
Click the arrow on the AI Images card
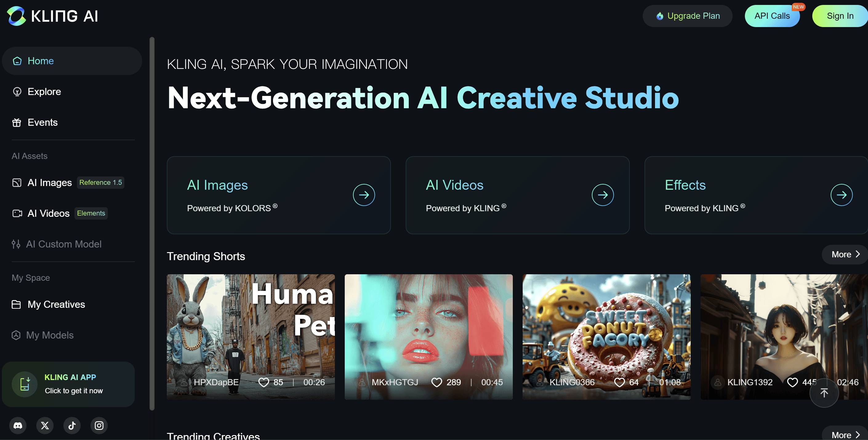364,195
